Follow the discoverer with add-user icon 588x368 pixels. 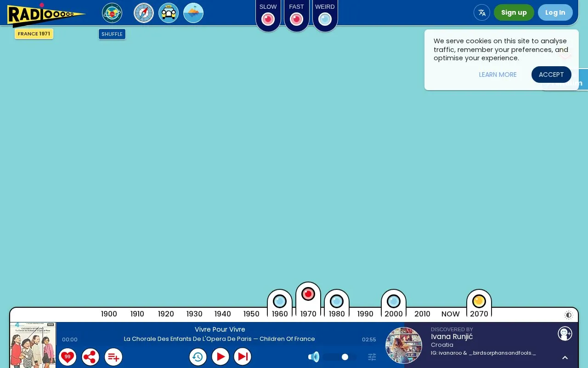click(x=565, y=333)
